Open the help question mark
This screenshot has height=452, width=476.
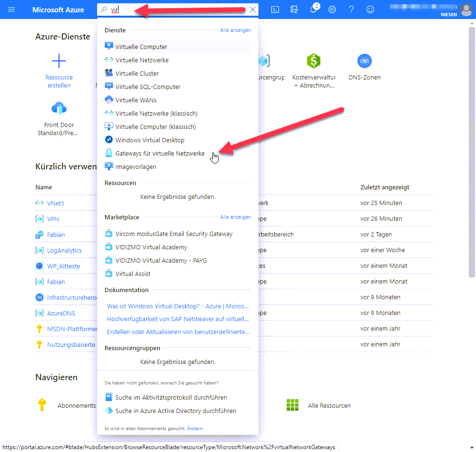351,10
